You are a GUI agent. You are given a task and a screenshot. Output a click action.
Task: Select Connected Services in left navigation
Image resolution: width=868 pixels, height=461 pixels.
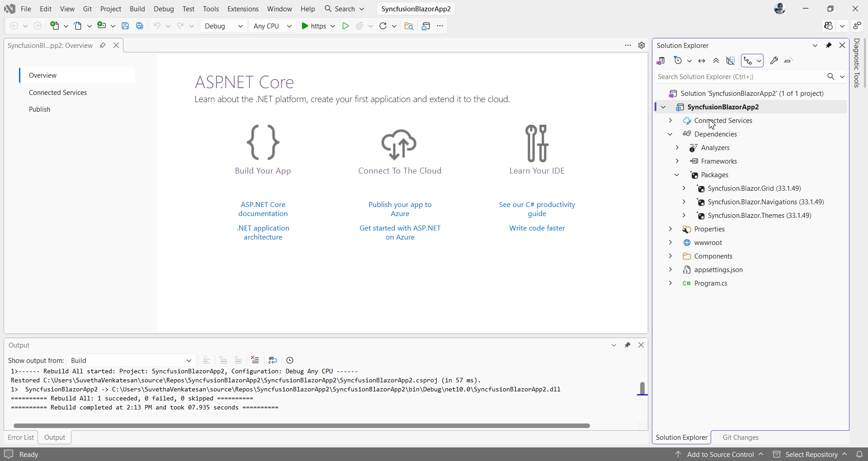point(58,92)
